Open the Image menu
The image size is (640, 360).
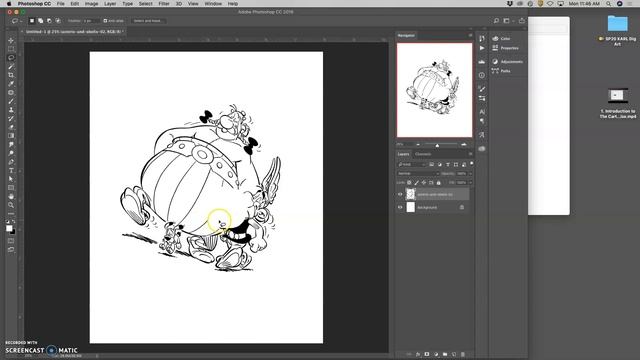click(91, 4)
